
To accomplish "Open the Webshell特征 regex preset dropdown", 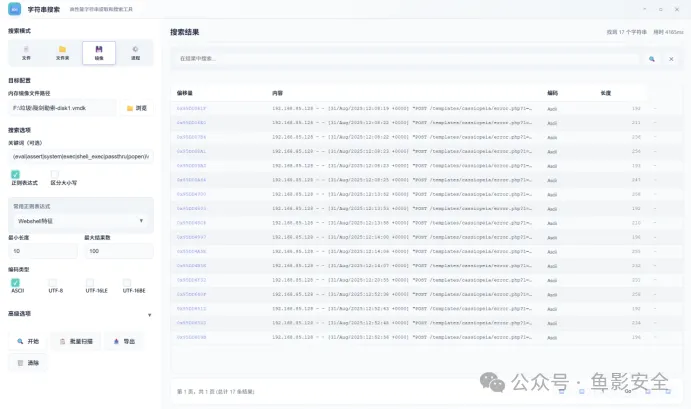I will (x=80, y=220).
